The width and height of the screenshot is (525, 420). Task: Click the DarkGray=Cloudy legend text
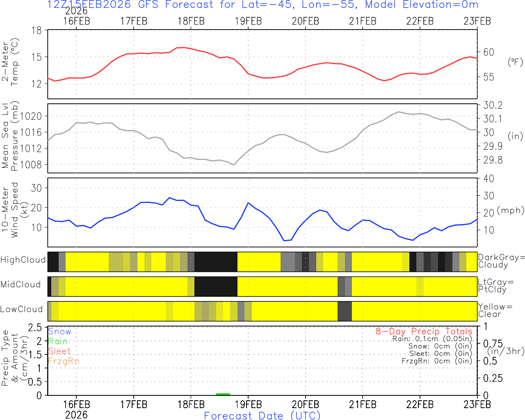coord(501,261)
